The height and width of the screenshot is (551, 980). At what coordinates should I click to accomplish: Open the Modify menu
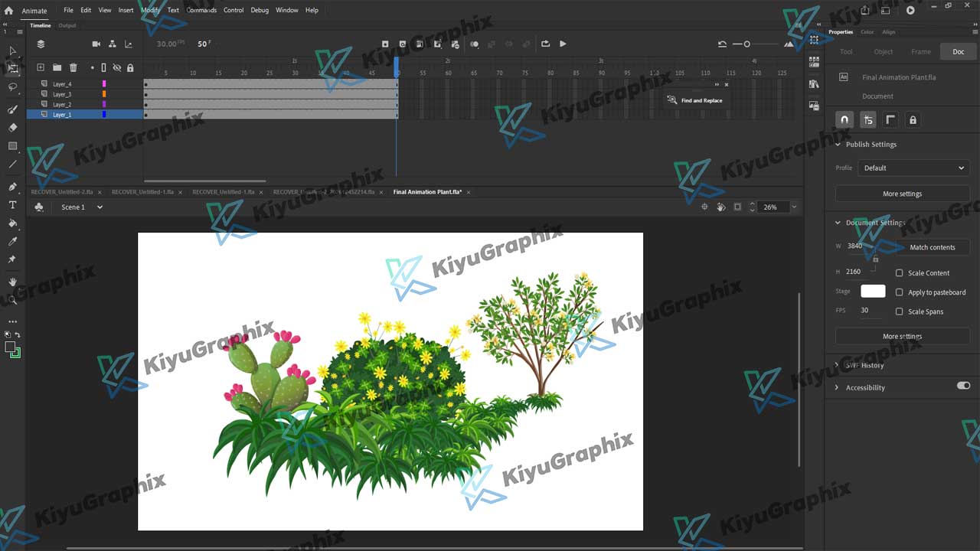click(150, 10)
